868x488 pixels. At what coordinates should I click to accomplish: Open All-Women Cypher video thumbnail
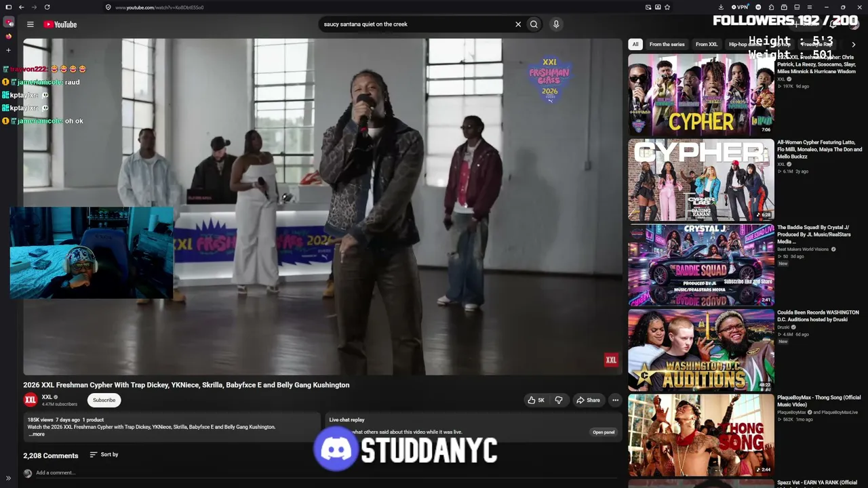701,180
